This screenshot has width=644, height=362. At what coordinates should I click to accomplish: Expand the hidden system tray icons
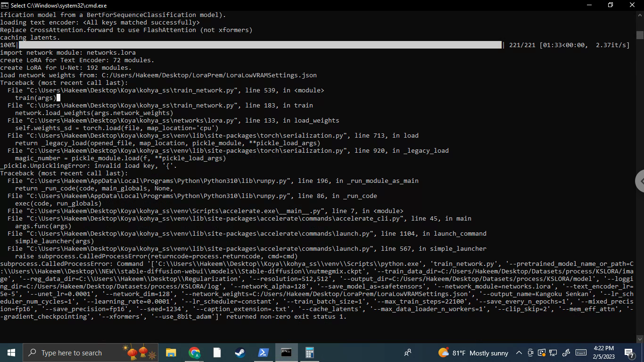(x=519, y=353)
